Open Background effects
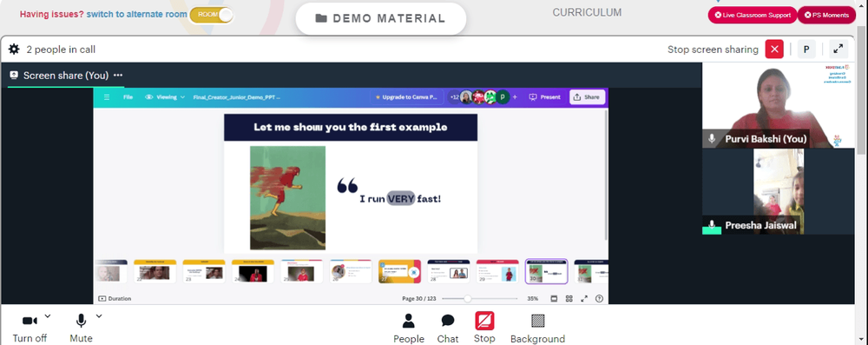Screen dimensions: 868x345 tap(537, 328)
